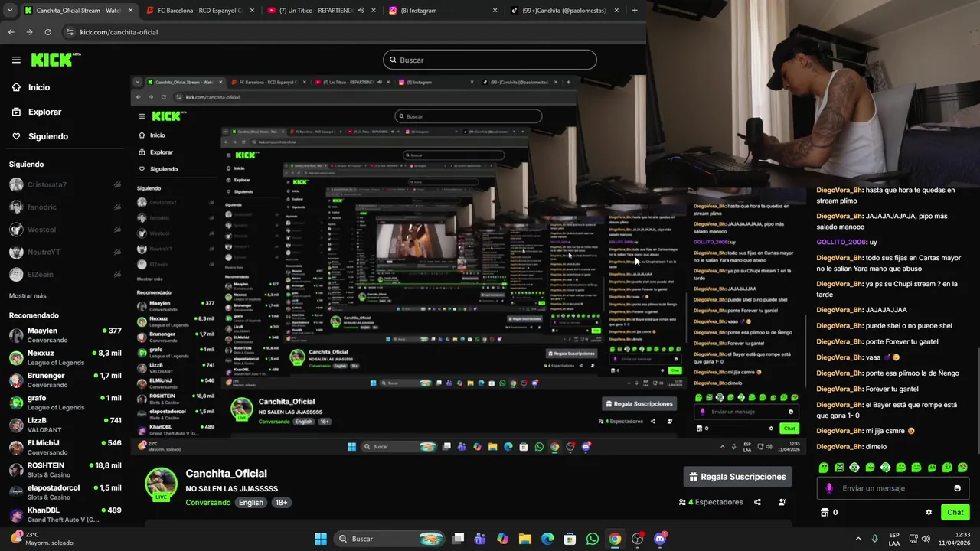Open recommended channel ELMichiJ

(x=65, y=447)
